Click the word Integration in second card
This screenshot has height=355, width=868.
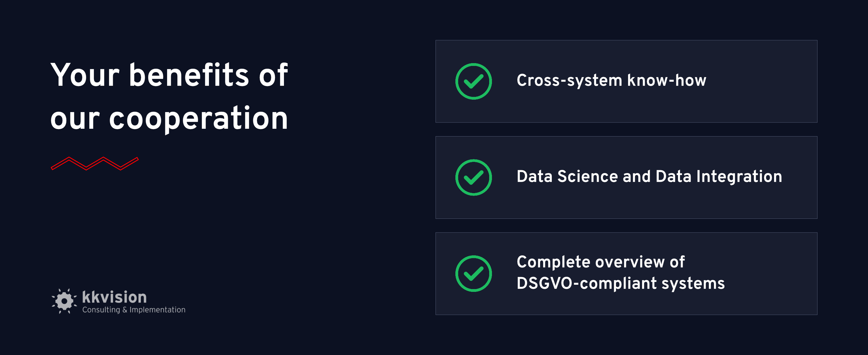coord(739,177)
